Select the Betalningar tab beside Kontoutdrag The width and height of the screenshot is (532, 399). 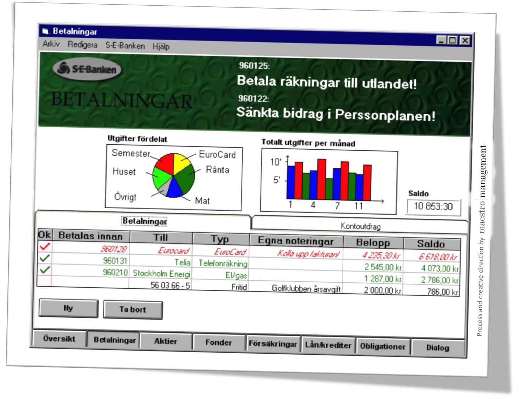144,221
